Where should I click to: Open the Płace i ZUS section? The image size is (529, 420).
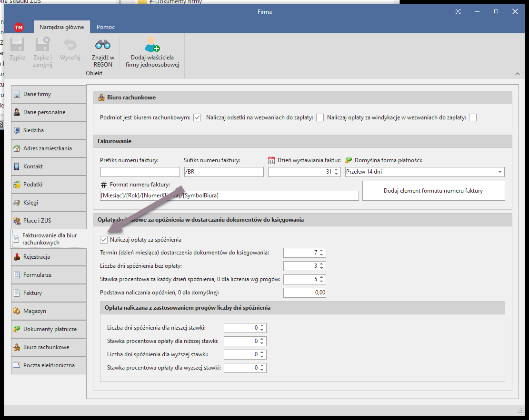49,221
